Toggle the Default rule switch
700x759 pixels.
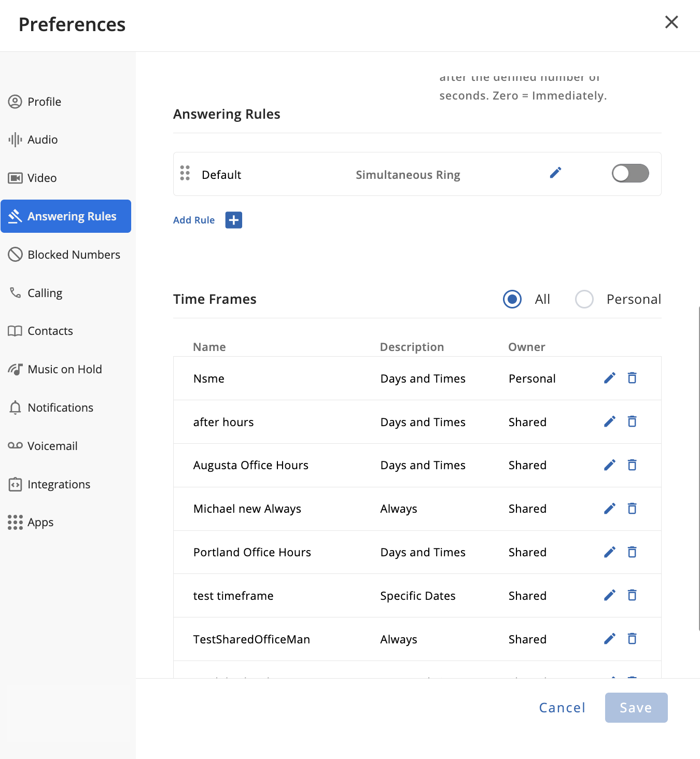click(x=630, y=173)
